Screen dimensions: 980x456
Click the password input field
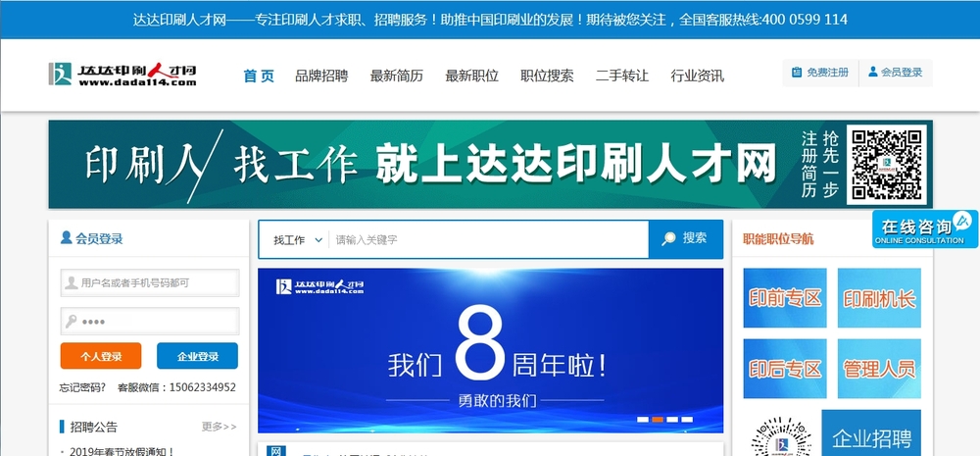point(150,321)
